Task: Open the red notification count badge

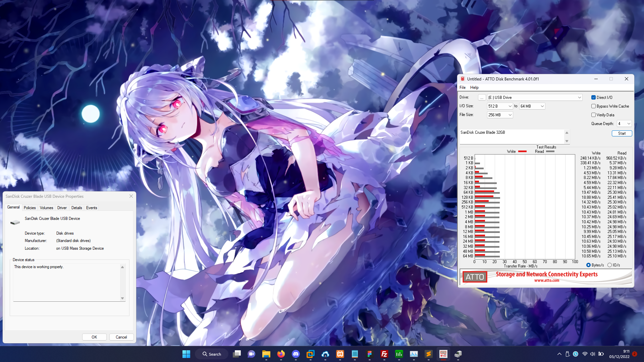Action: [635, 354]
